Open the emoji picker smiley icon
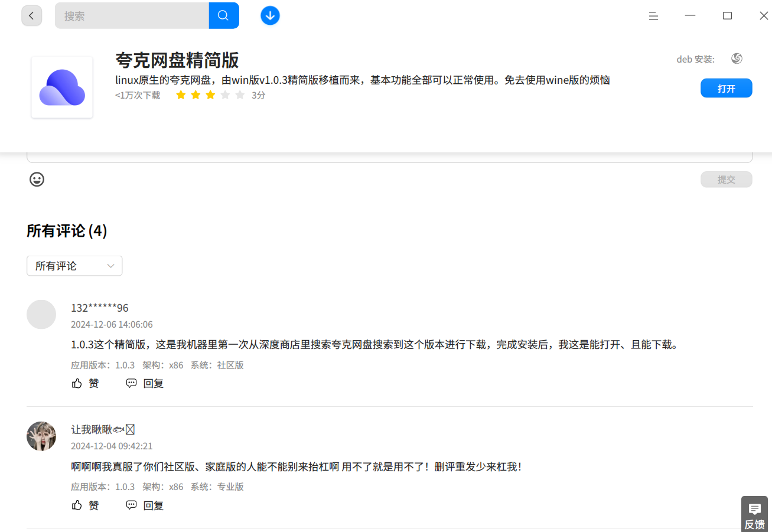The image size is (772, 532). pyautogui.click(x=37, y=179)
